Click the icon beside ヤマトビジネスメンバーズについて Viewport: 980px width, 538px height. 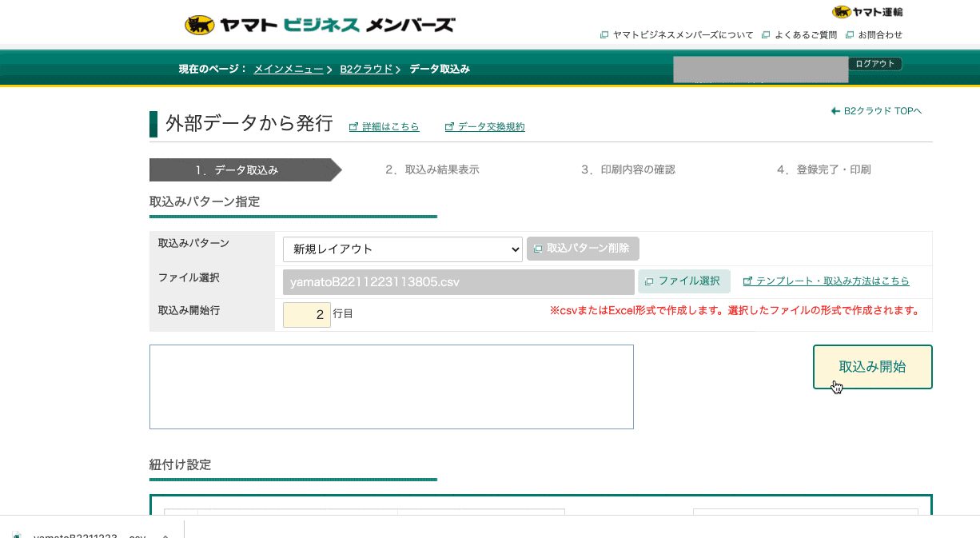tap(604, 34)
